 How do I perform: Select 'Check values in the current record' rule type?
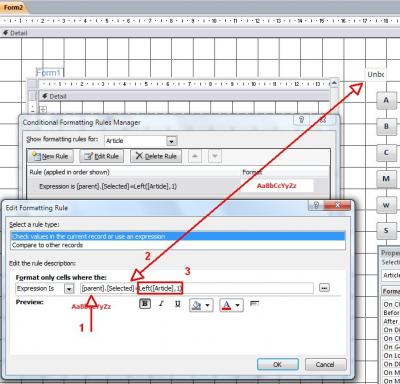point(178,236)
